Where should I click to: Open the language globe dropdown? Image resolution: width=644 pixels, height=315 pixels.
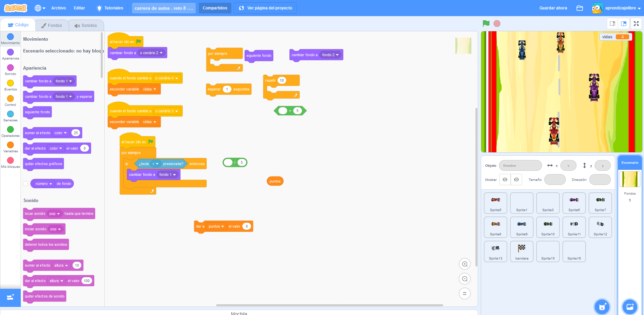click(x=40, y=8)
